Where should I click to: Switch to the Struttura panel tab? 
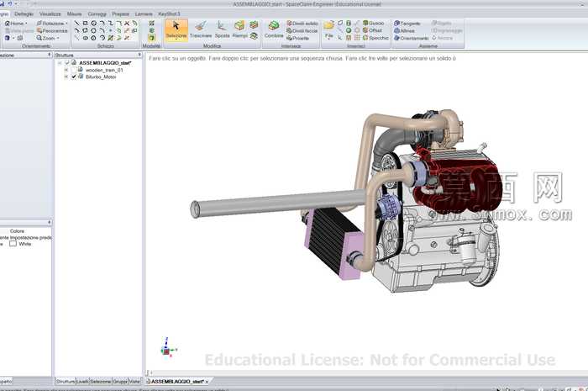pyautogui.click(x=66, y=381)
